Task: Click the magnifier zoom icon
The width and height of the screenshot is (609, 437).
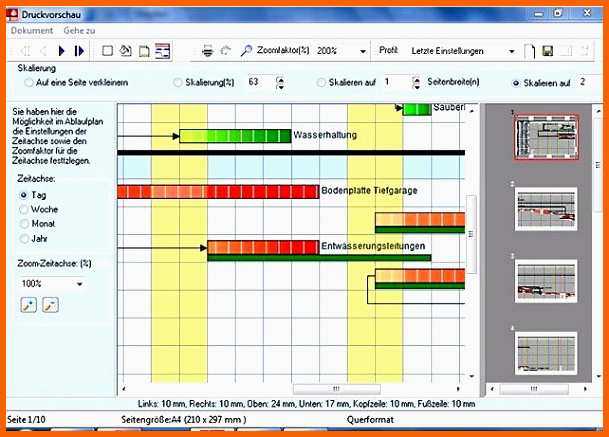Action: 246,50
